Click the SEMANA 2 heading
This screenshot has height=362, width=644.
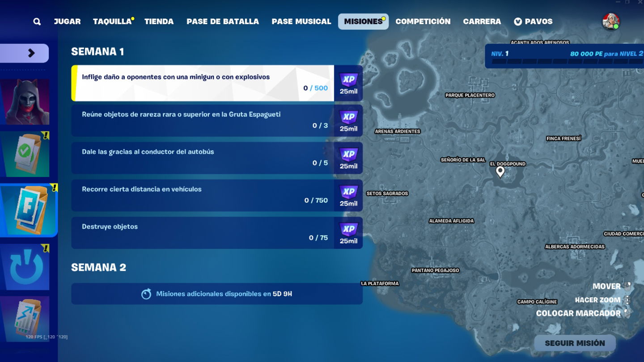point(98,267)
